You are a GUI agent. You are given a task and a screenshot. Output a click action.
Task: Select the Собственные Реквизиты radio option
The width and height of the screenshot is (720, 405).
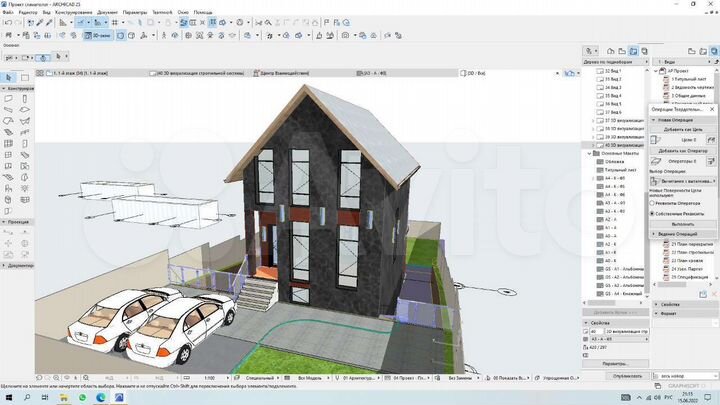654,213
